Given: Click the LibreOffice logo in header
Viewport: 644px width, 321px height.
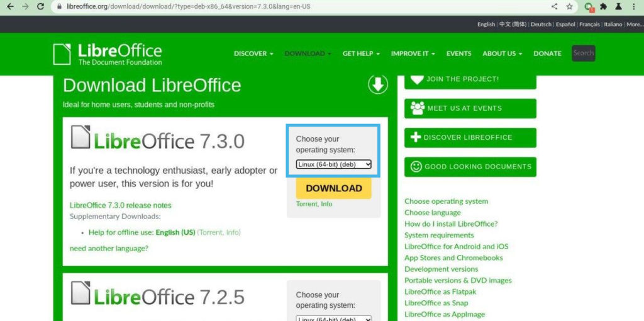Looking at the screenshot, I should [x=108, y=54].
